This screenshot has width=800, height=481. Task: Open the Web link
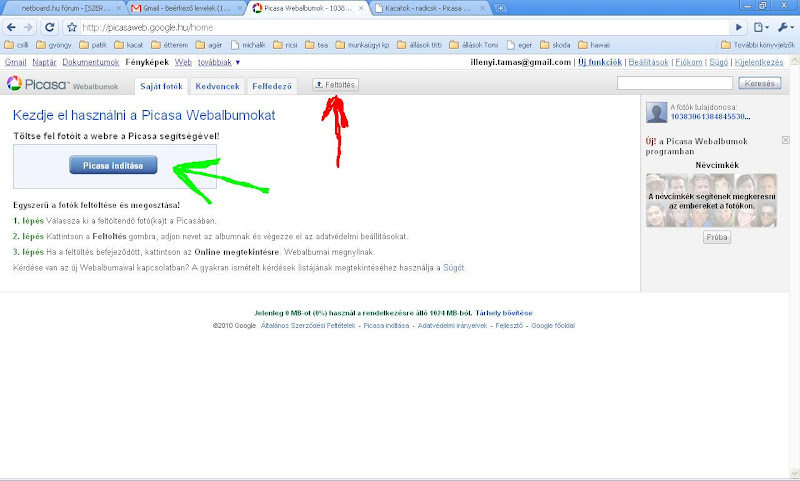point(183,62)
